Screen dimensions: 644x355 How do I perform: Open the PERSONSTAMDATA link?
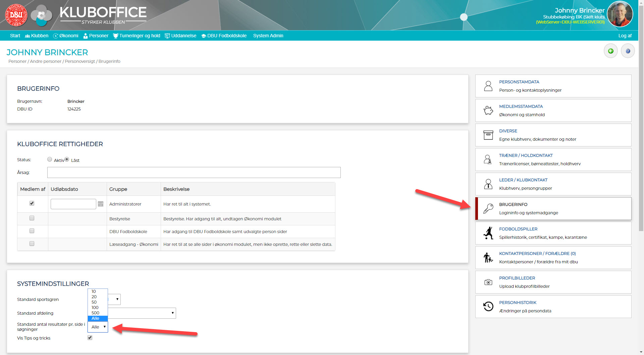tap(519, 82)
